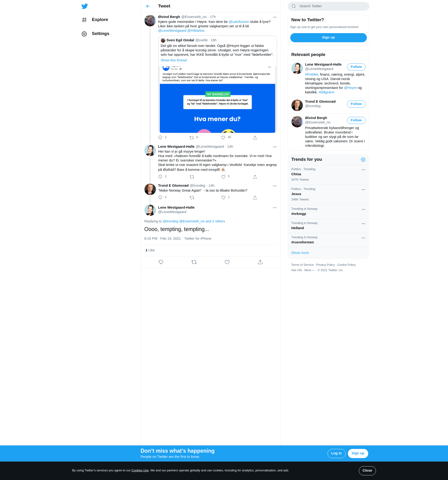
Task: Open the @HWarloe mention
Action: point(196,31)
